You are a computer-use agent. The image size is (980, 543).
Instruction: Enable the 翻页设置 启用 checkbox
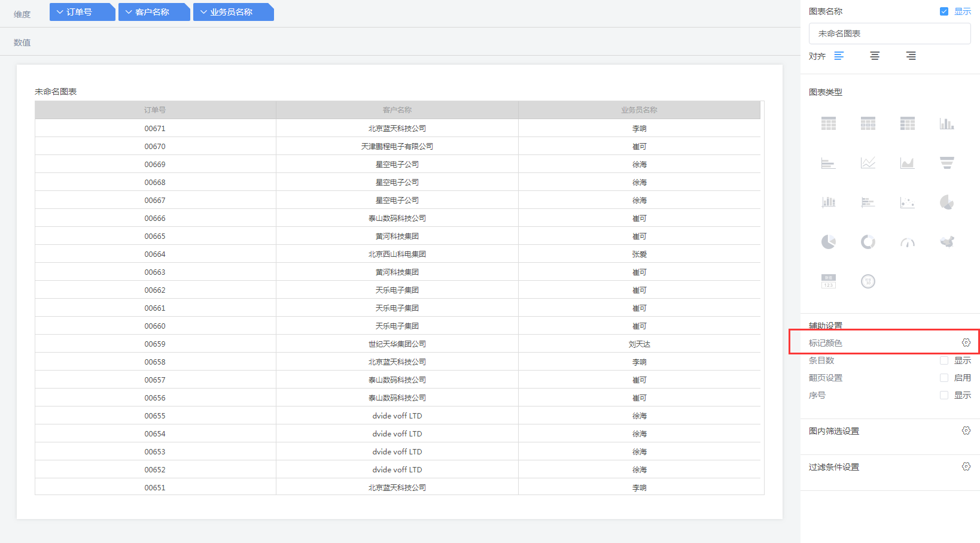click(944, 378)
